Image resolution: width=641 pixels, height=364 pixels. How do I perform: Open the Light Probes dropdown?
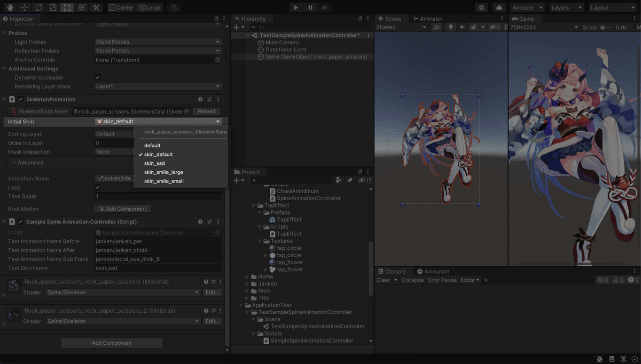pos(158,42)
